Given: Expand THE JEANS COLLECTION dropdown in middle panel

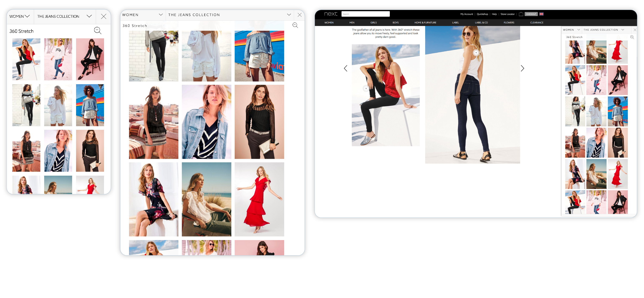Looking at the screenshot, I should click(289, 15).
